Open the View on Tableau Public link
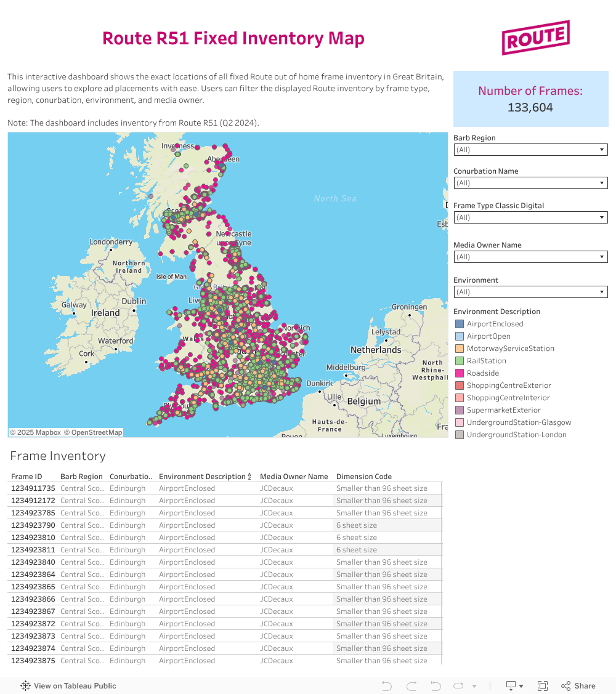 75,686
